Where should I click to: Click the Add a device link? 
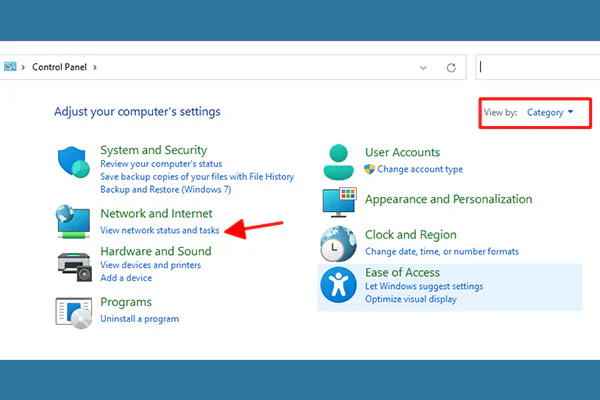point(126,278)
